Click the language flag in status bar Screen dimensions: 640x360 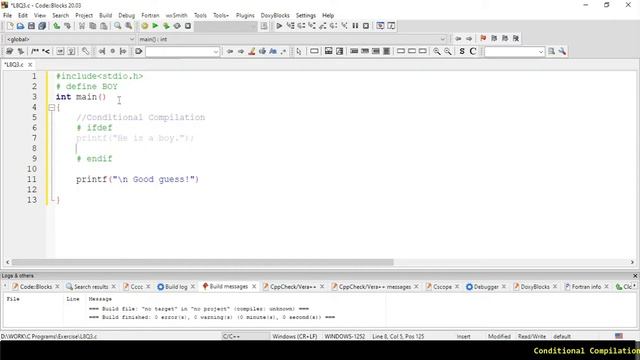coord(619,336)
